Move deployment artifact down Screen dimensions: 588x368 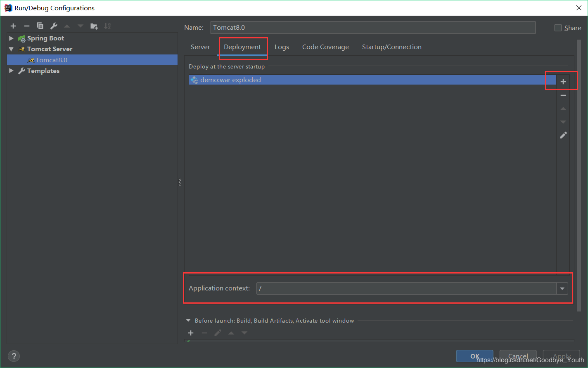563,122
